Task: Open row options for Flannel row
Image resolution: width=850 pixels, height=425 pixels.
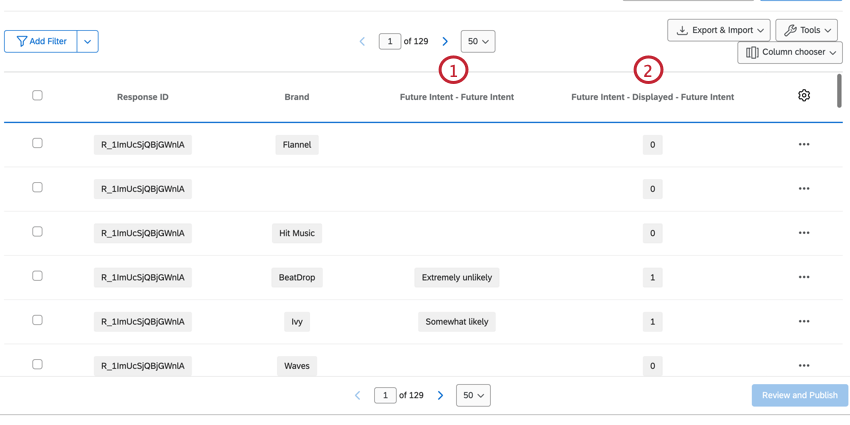Action: click(804, 145)
